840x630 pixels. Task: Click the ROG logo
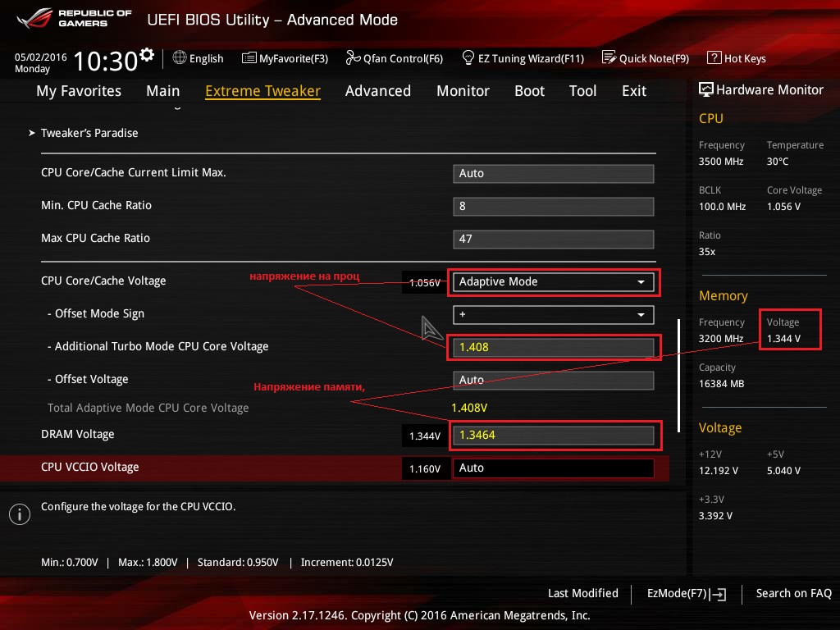(x=34, y=18)
